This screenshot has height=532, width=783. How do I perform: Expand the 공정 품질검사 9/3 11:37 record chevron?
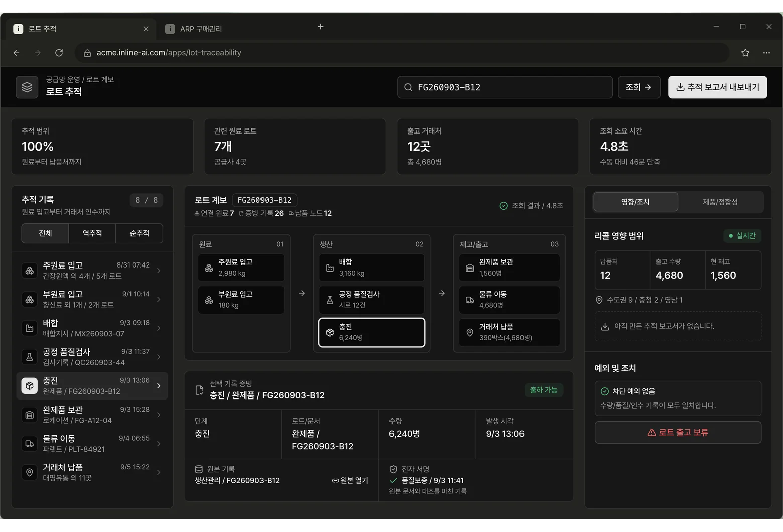click(159, 357)
